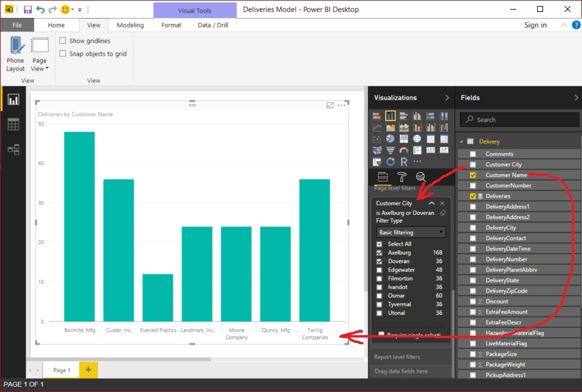Screen dimensions: 582x392
Task: Select the Clustered column chart visualization
Action: (417, 116)
